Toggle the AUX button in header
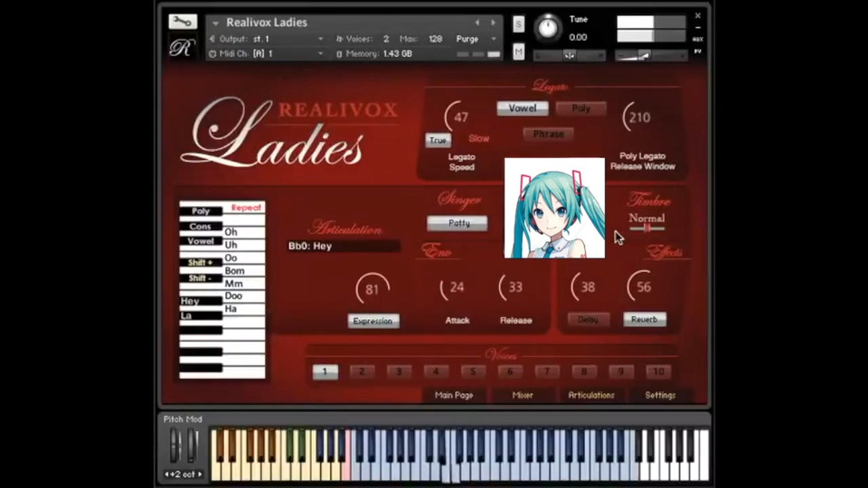The width and height of the screenshot is (868, 488). (x=697, y=39)
